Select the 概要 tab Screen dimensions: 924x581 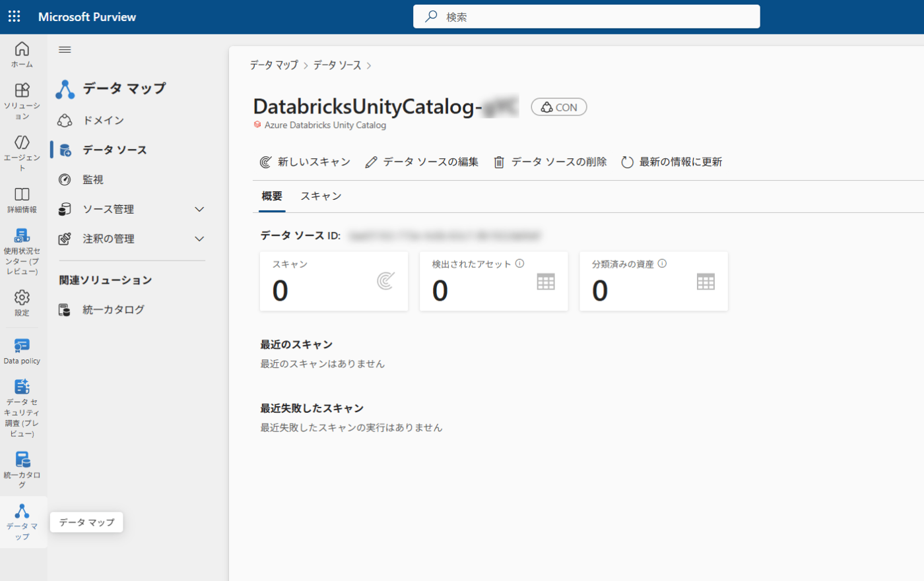pos(272,196)
